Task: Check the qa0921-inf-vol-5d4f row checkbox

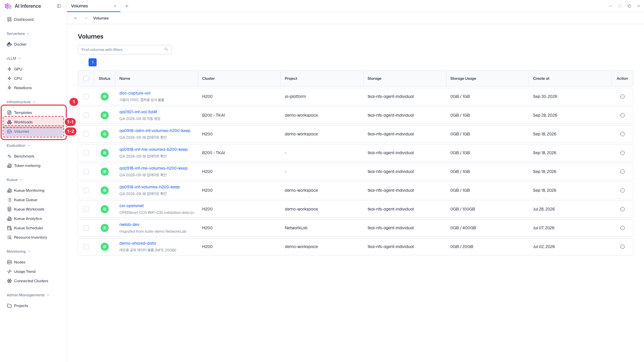Action: pyautogui.click(x=86, y=115)
